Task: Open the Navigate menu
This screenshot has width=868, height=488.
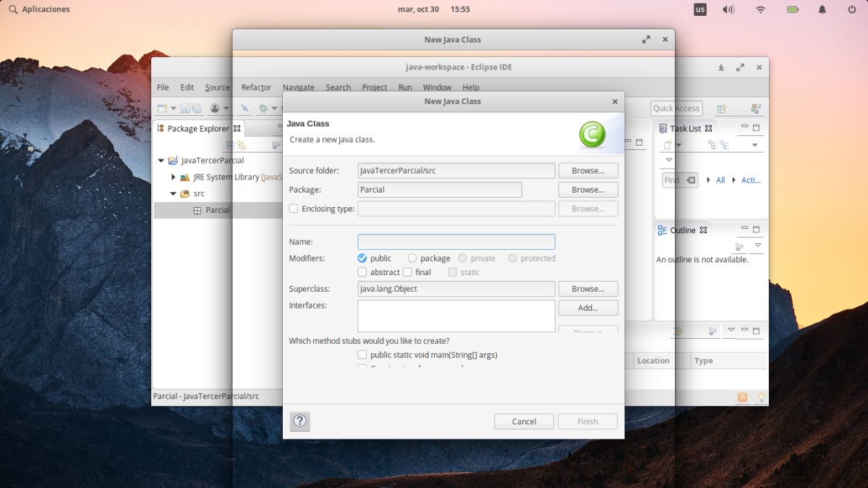Action: 298,87
